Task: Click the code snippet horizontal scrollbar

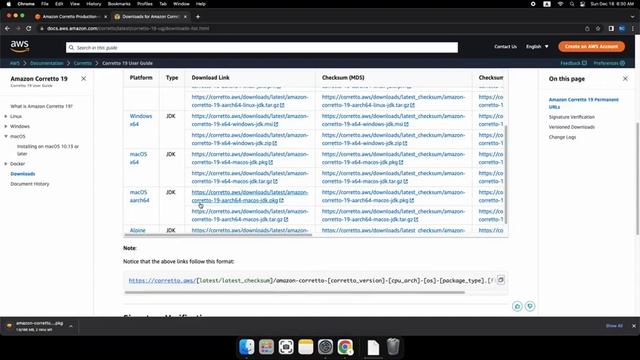Action: point(294,292)
